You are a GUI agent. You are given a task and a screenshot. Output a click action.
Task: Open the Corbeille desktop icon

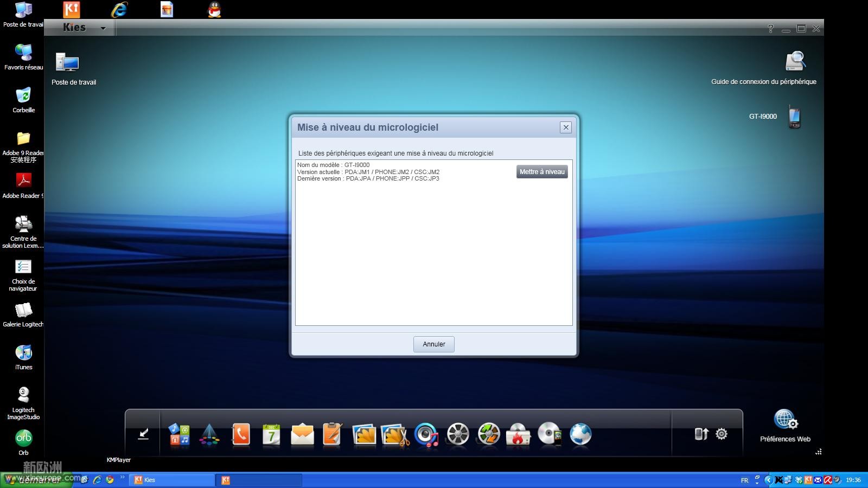point(23,95)
